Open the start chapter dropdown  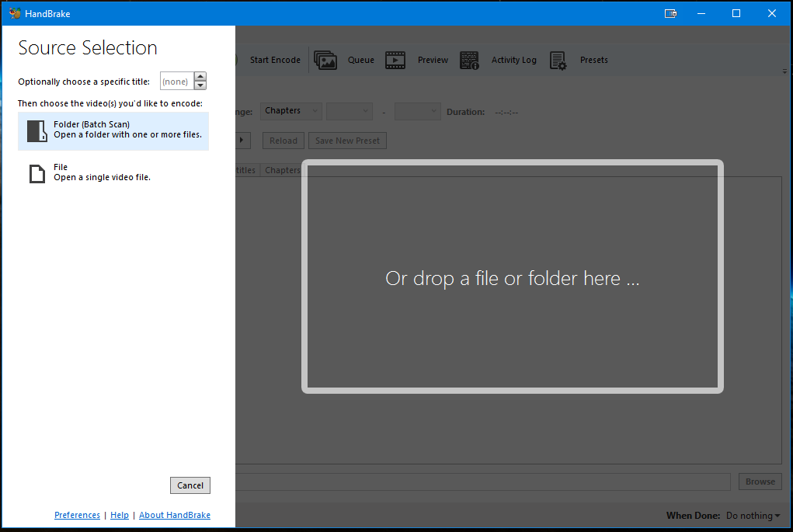[350, 111]
